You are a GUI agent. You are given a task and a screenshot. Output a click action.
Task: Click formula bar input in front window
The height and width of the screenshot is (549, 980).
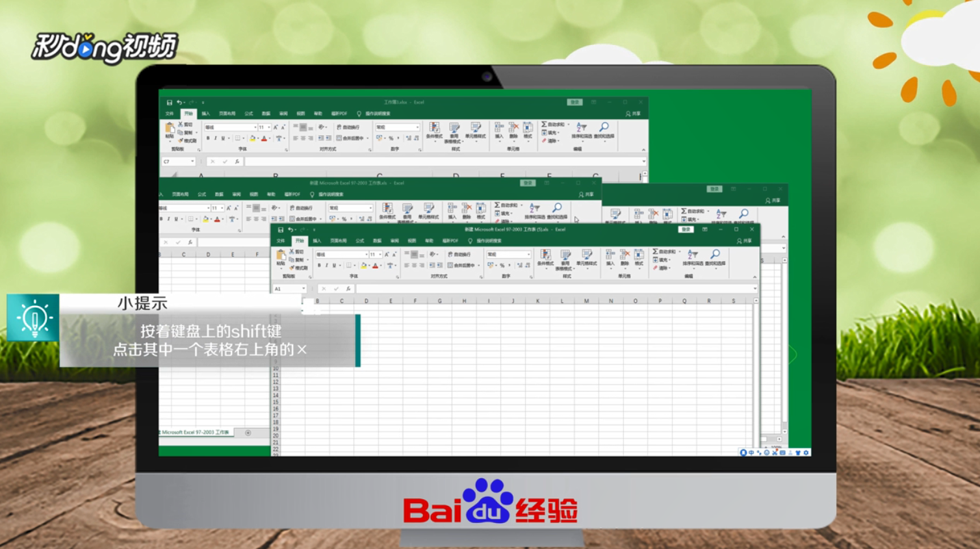tap(554, 288)
